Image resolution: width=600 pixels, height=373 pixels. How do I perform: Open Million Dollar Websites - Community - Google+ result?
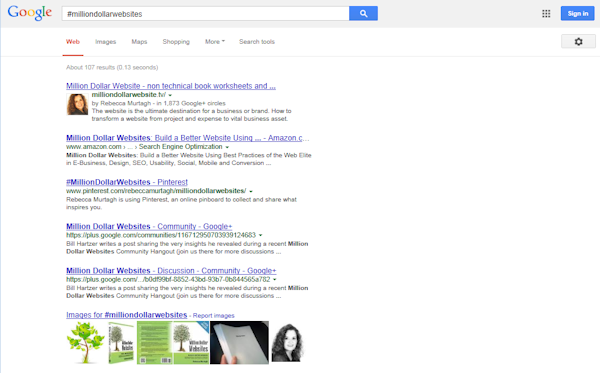[149, 226]
